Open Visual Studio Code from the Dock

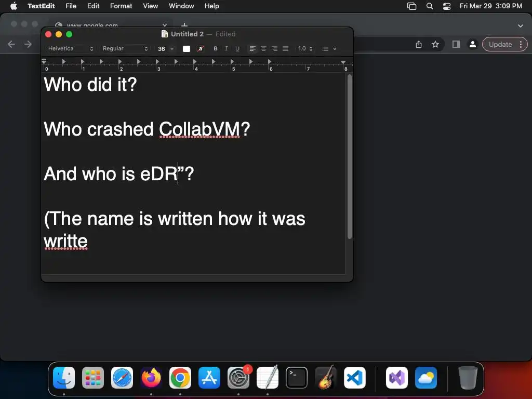tap(355, 378)
